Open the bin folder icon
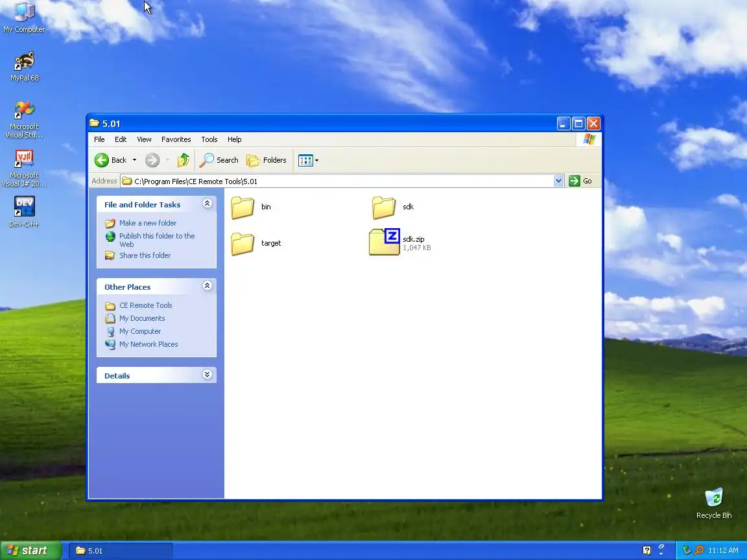747x560 pixels. pyautogui.click(x=243, y=207)
